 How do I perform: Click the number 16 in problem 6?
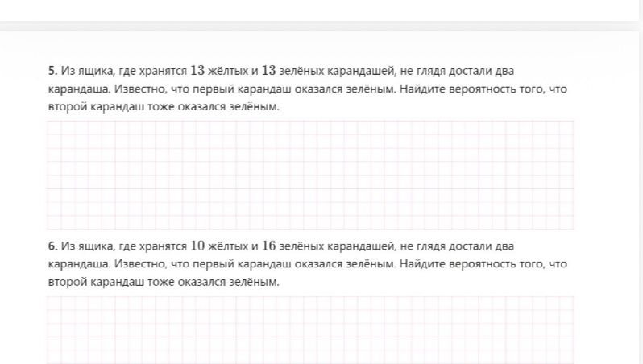click(268, 246)
